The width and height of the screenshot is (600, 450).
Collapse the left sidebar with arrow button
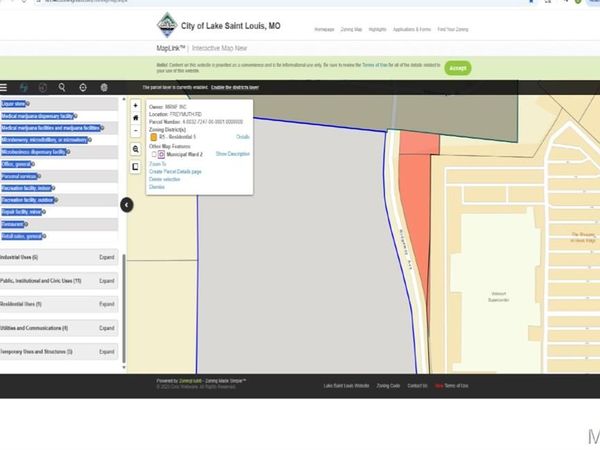(126, 205)
